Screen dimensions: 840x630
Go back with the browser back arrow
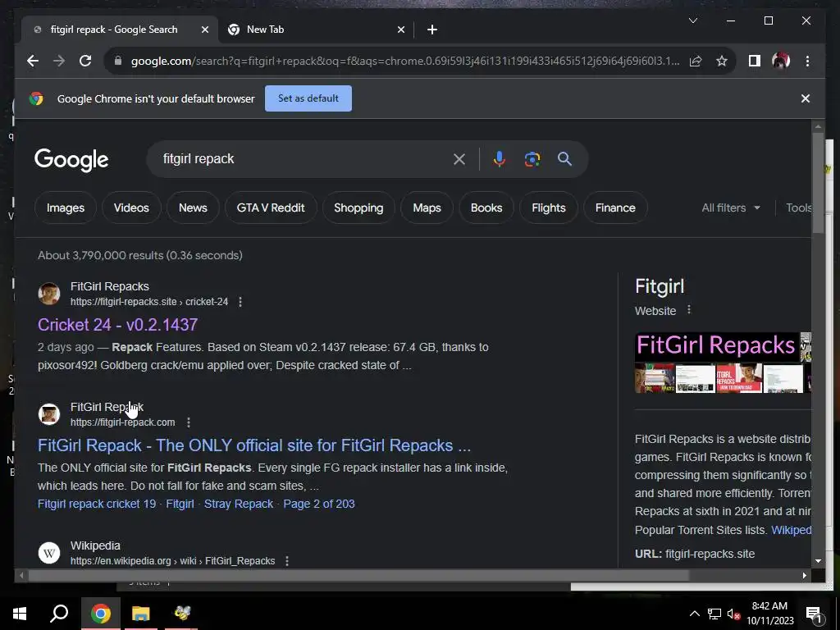tap(33, 61)
